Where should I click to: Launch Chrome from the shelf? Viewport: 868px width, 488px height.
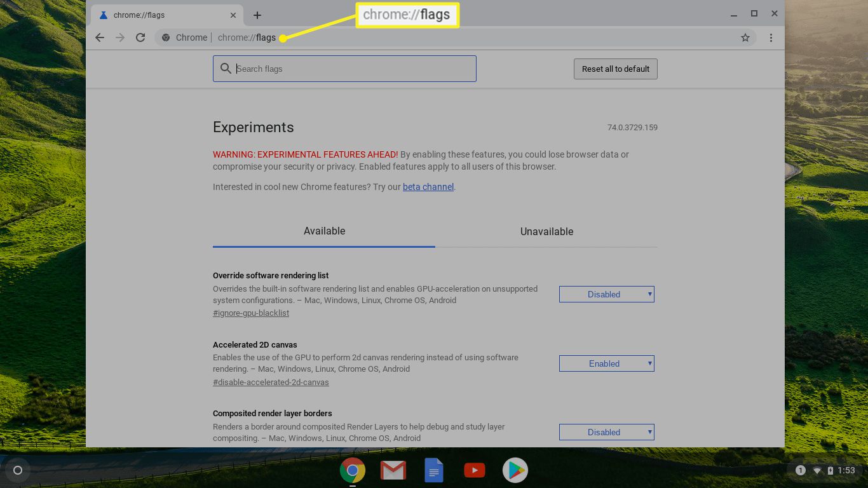pyautogui.click(x=352, y=470)
